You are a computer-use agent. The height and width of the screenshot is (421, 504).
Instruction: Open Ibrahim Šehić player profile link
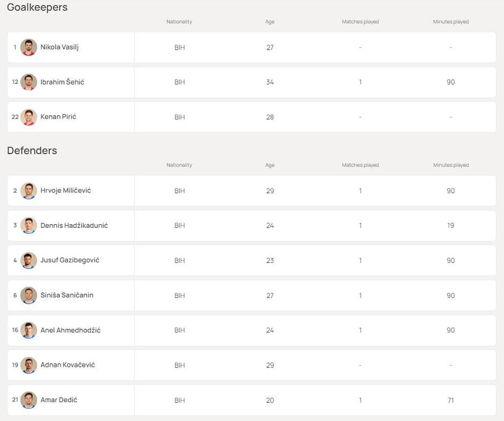62,82
